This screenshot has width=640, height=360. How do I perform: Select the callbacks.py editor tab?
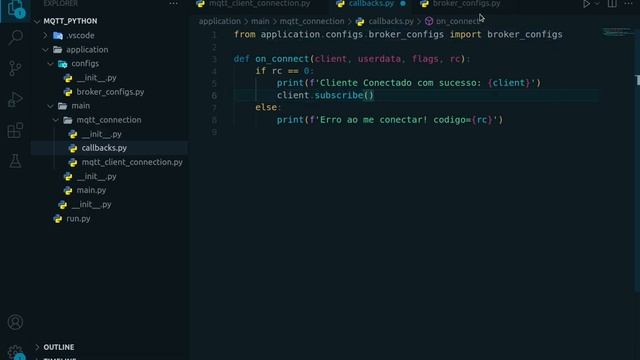(x=371, y=4)
